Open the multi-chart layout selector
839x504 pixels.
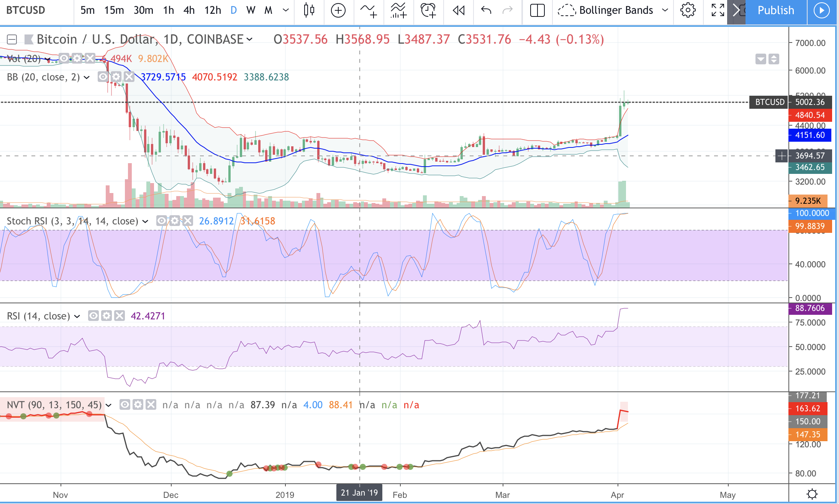[x=537, y=10]
